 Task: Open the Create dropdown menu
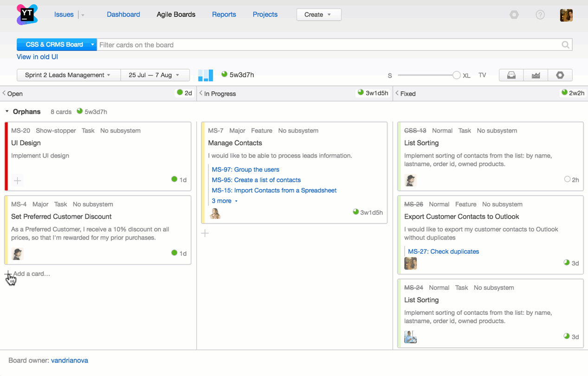(x=319, y=14)
